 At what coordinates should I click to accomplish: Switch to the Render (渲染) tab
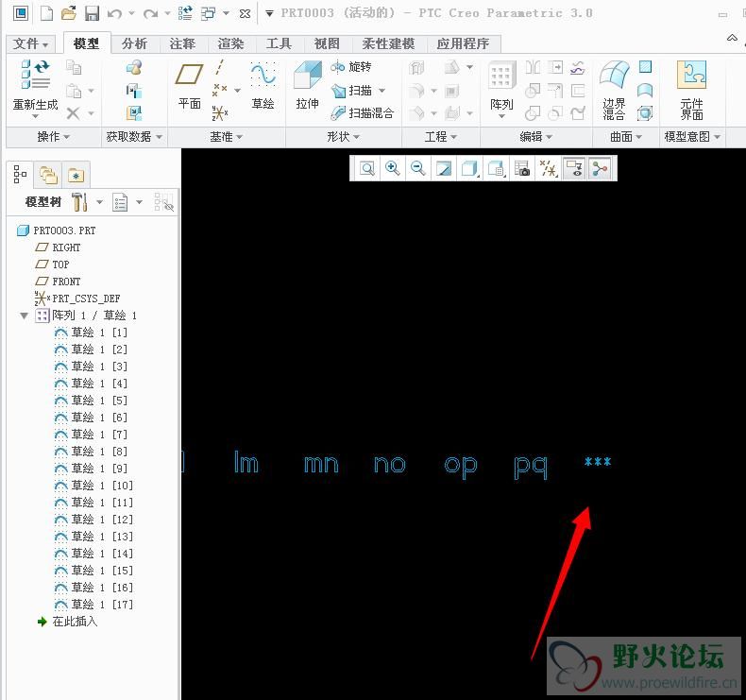(230, 43)
